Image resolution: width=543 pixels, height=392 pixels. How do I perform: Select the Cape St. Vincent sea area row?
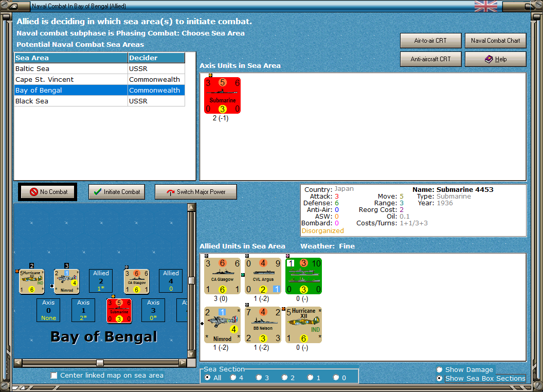[99, 79]
